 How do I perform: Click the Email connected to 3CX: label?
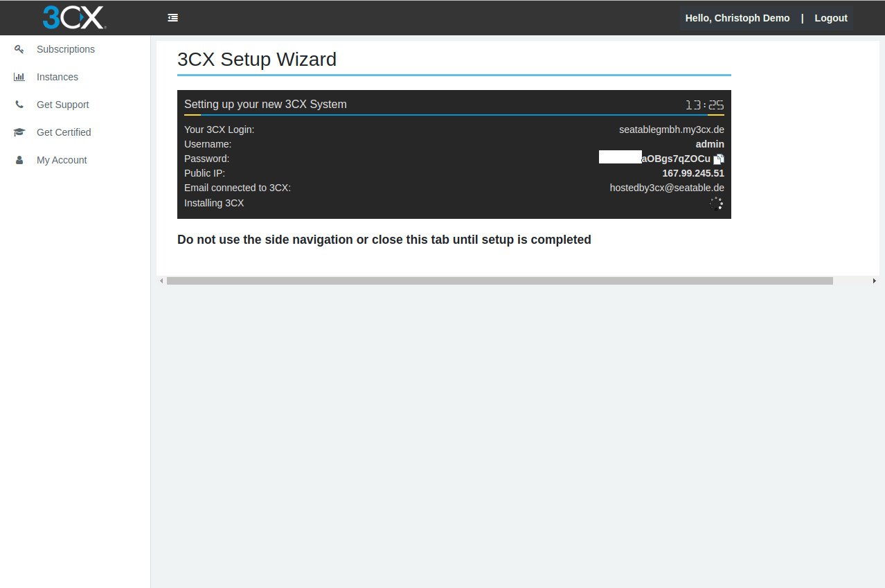pyautogui.click(x=238, y=188)
